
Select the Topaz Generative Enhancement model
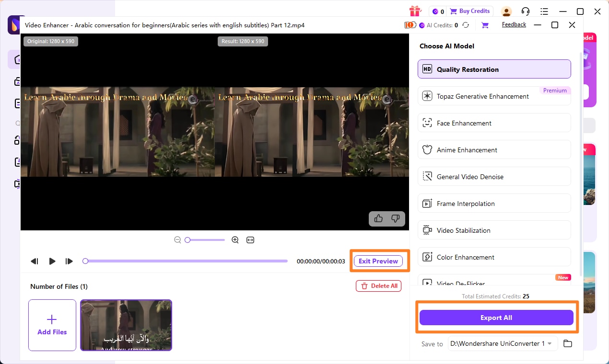tap(494, 96)
